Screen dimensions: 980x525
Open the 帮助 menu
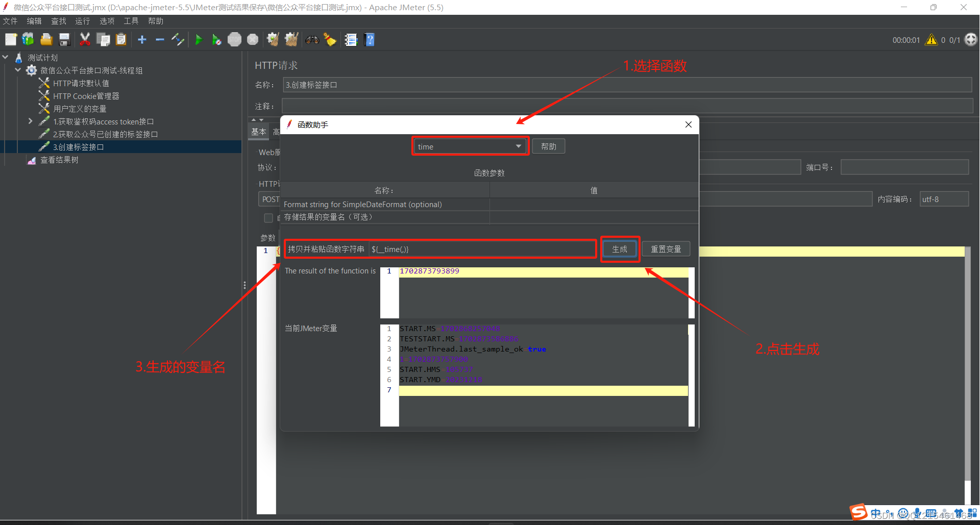(x=156, y=21)
